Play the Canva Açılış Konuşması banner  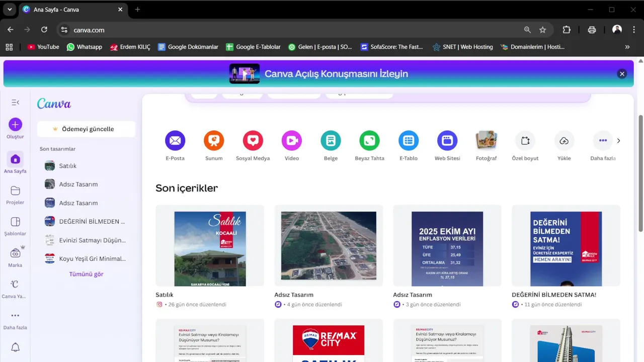(245, 74)
